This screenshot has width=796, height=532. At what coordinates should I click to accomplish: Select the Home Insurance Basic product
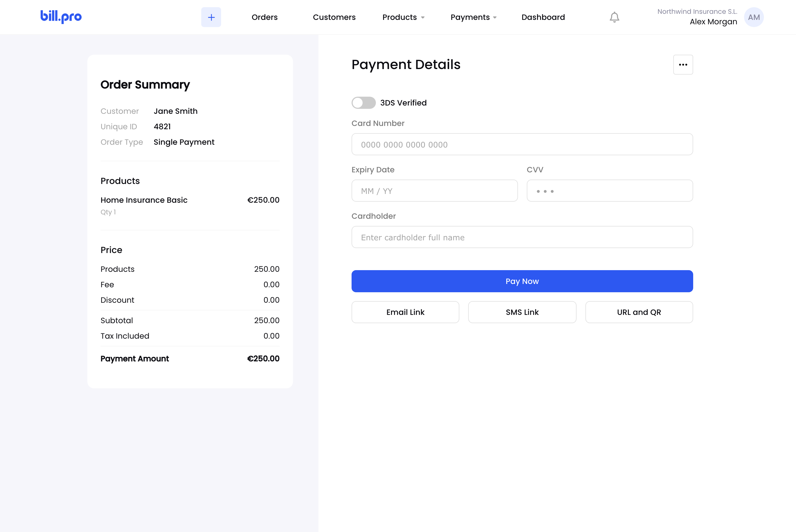[x=144, y=200]
